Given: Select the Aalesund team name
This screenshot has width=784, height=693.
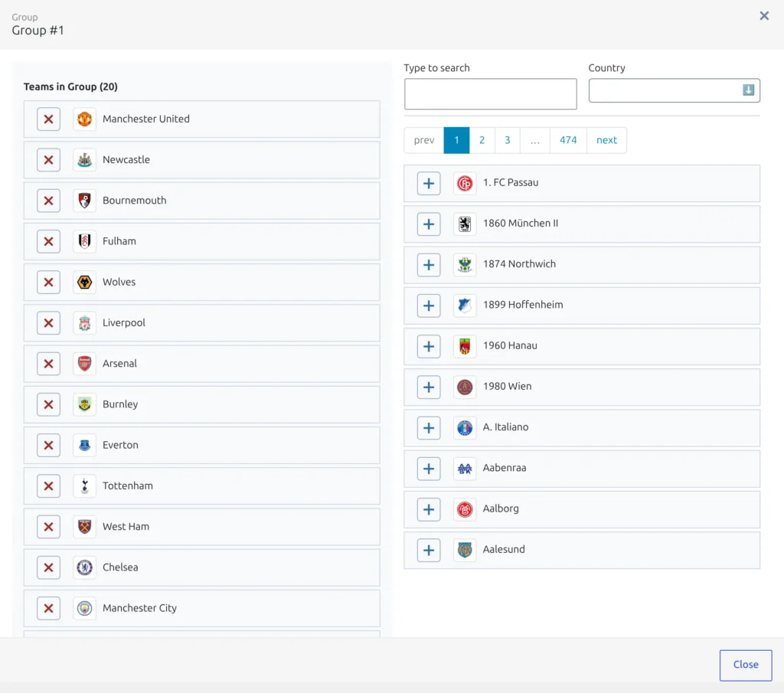Looking at the screenshot, I should [x=504, y=549].
